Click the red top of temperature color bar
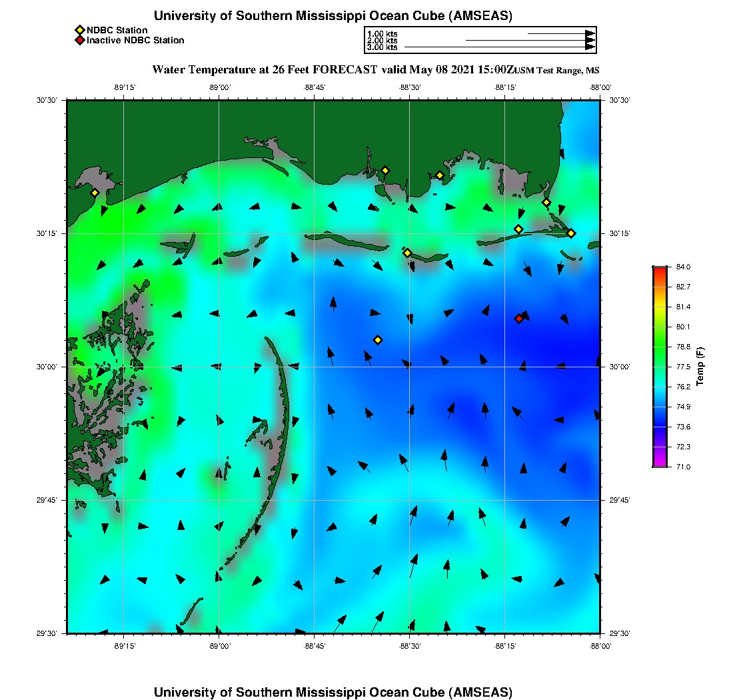 coord(659,273)
